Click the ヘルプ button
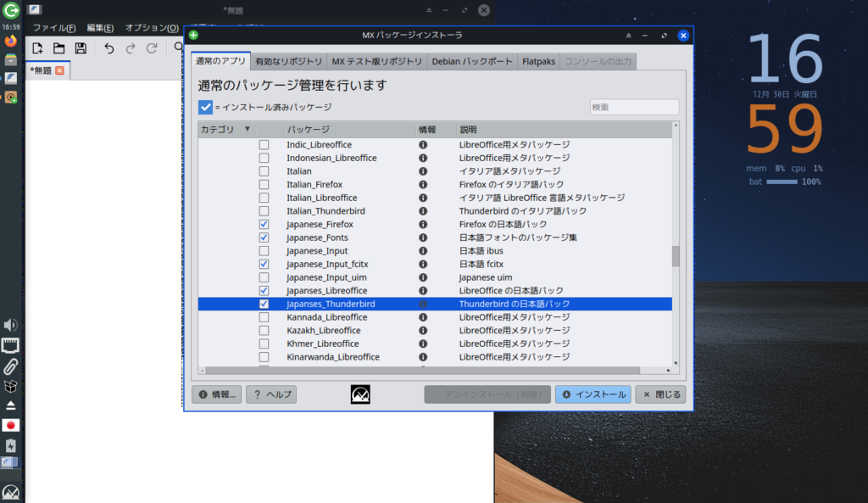This screenshot has width=868, height=503. pos(271,394)
